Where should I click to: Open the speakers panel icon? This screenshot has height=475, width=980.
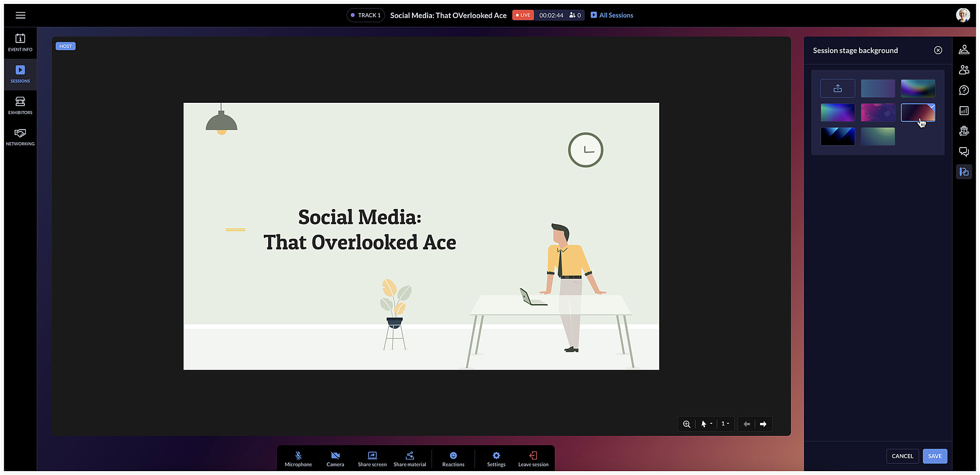click(964, 50)
